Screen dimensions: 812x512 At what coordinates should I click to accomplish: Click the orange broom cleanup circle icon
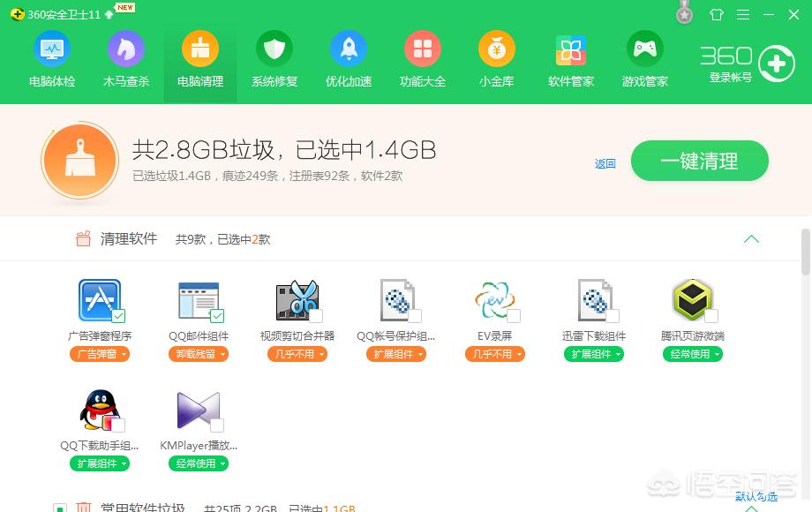click(x=79, y=161)
